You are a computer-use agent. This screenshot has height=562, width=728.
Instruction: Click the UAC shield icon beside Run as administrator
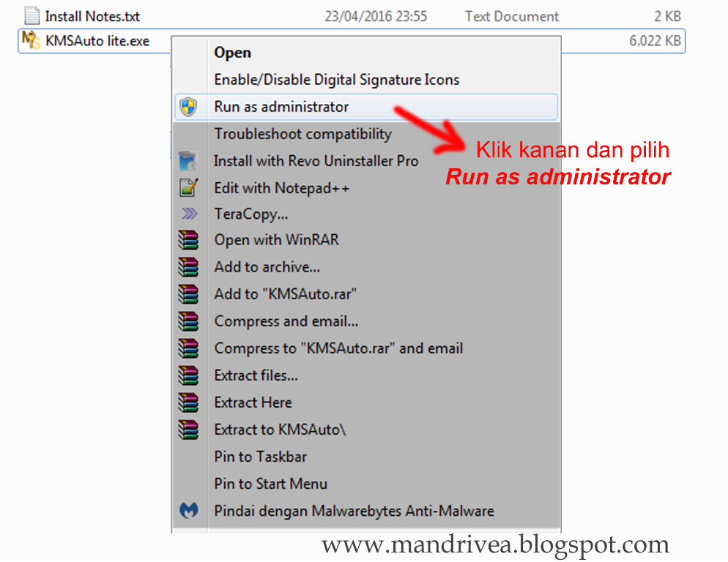pyautogui.click(x=188, y=107)
